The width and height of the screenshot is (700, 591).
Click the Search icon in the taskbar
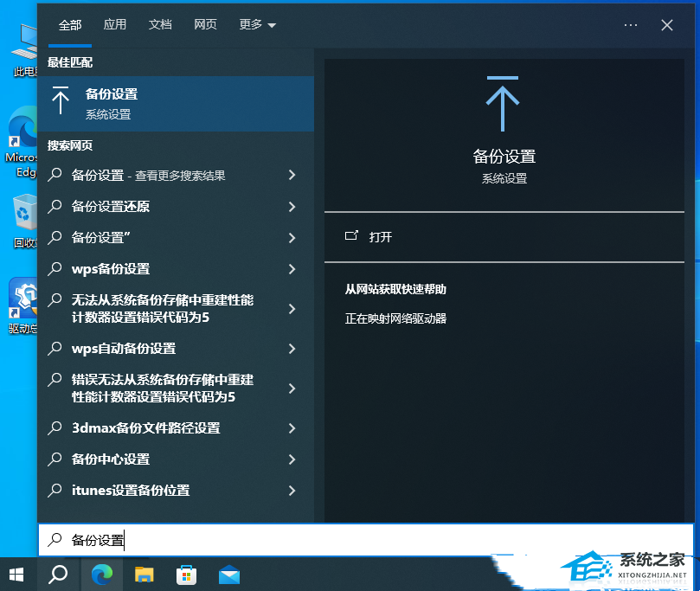coord(58,574)
